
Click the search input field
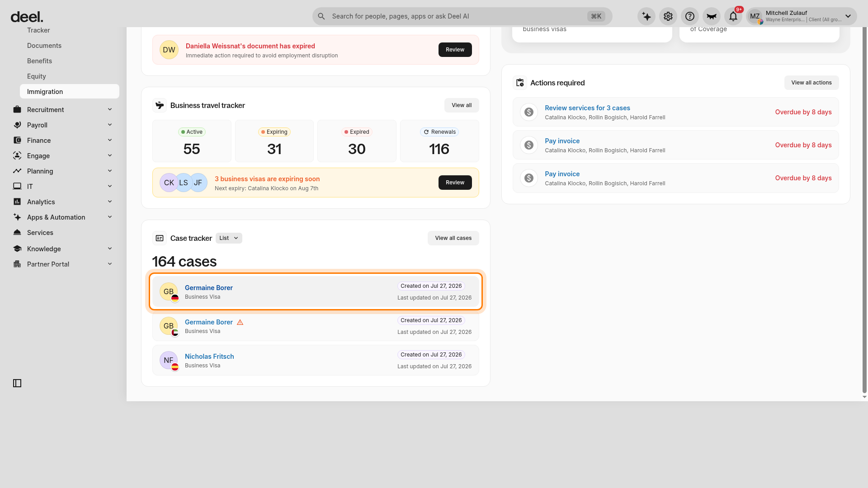462,16
